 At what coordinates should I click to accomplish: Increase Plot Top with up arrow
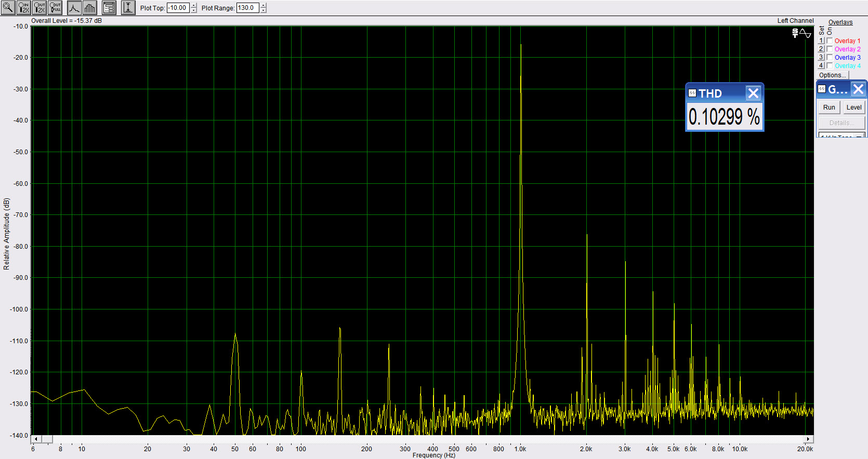[x=194, y=6]
